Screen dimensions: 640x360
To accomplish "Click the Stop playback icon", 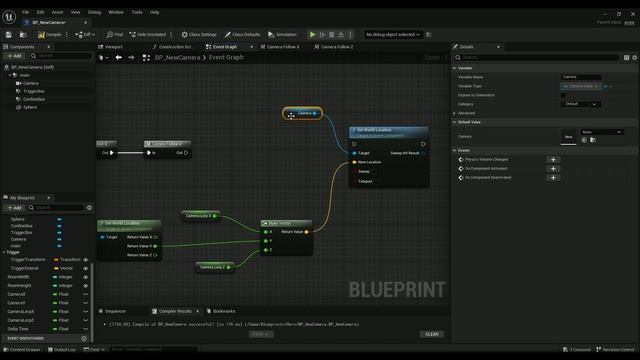I will (331, 35).
